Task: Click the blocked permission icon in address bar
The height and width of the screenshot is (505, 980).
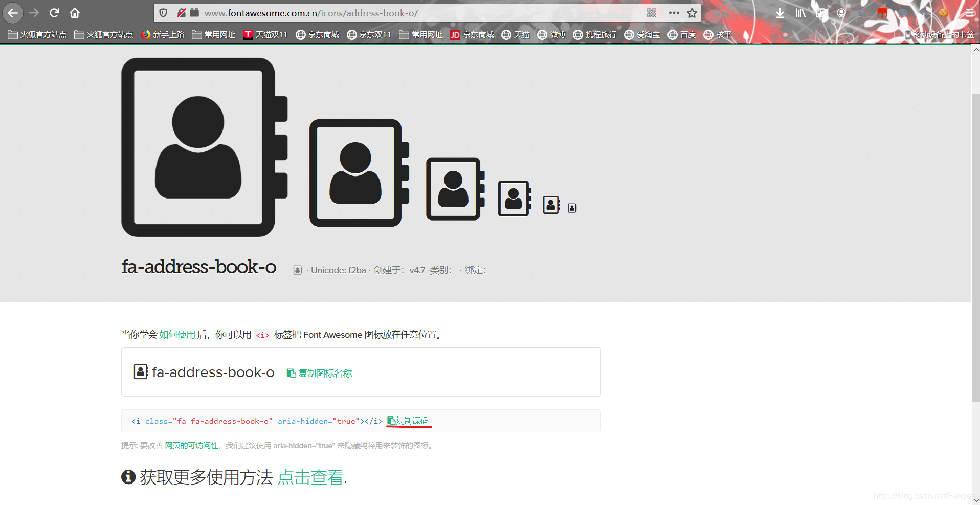Action: (x=181, y=13)
